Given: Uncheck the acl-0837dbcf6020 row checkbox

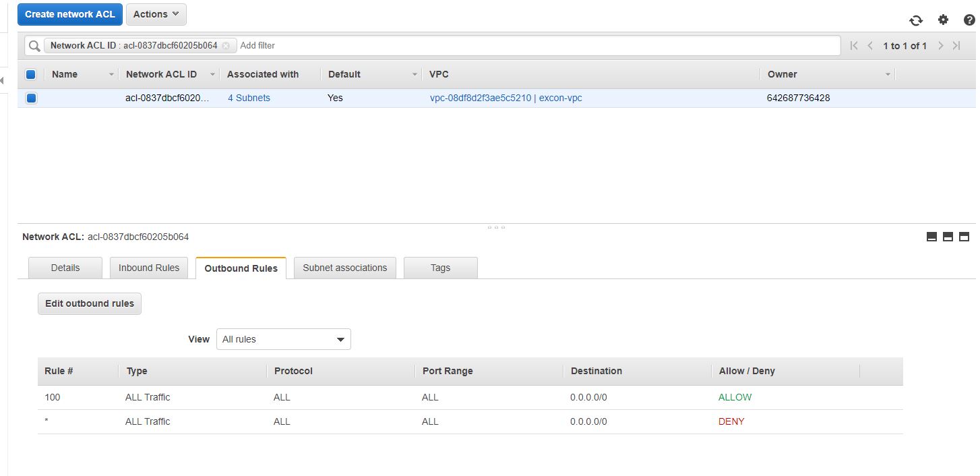Looking at the screenshot, I should tap(31, 98).
